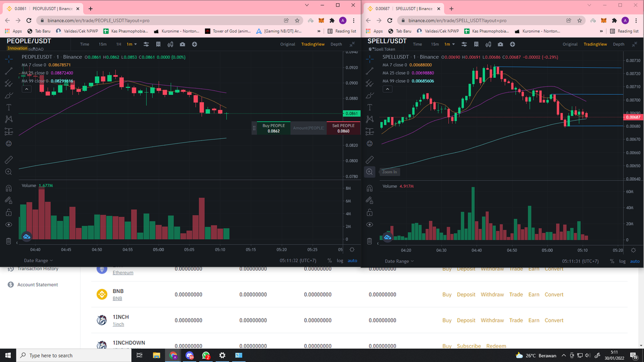Image resolution: width=644 pixels, height=362 pixels.
Task: Click Convert link in BNB row
Action: (554, 294)
